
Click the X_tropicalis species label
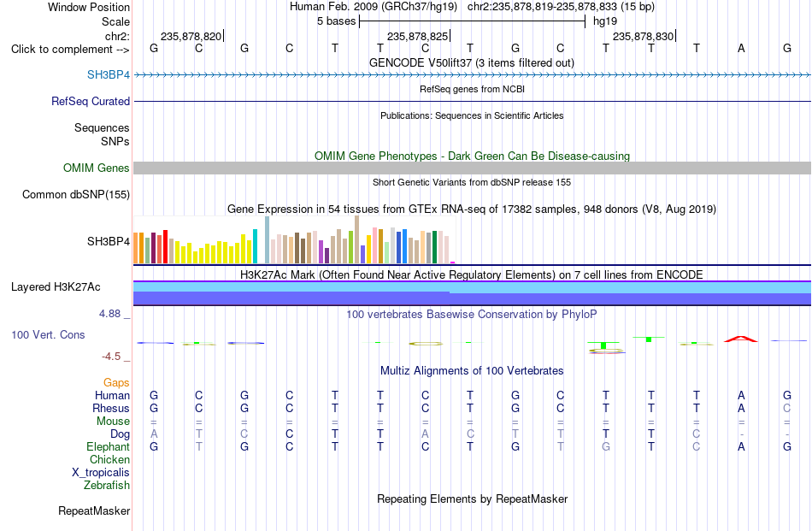pos(101,473)
